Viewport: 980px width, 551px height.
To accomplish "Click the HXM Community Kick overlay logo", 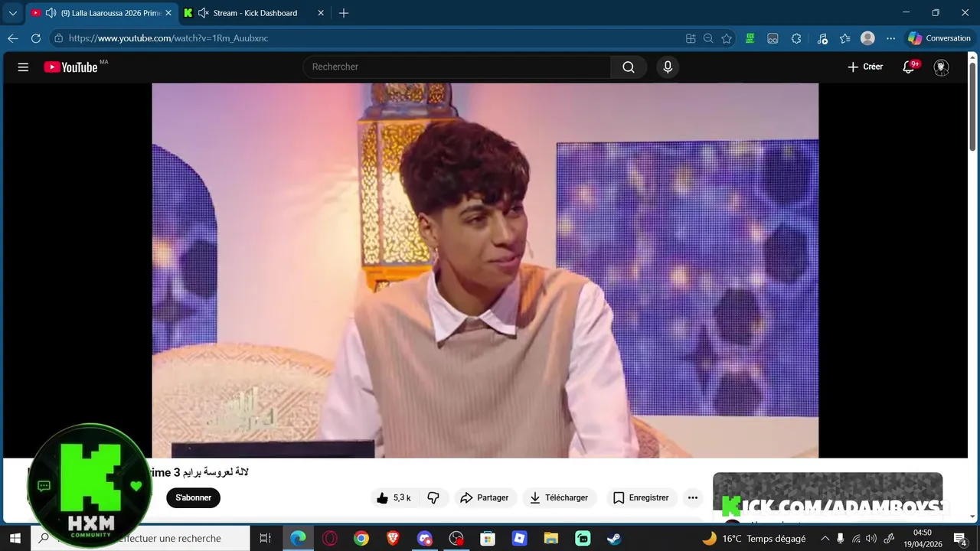I will (x=90, y=485).
